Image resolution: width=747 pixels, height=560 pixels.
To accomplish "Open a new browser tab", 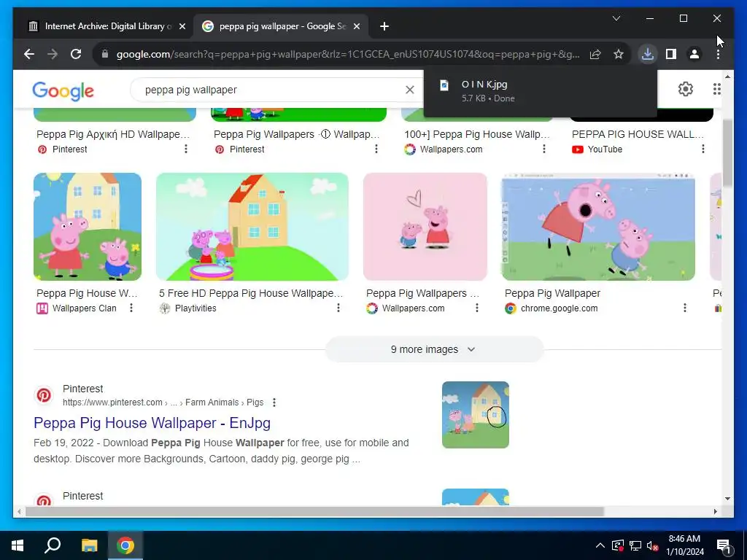I will (x=384, y=27).
